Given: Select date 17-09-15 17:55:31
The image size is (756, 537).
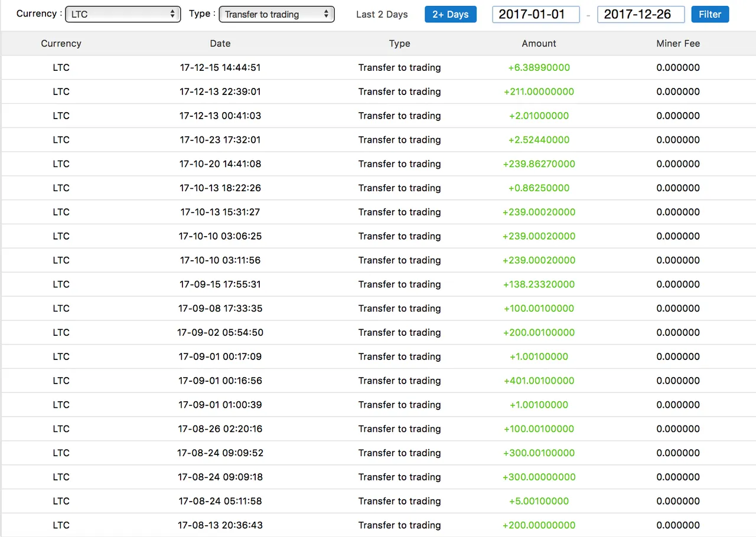Looking at the screenshot, I should 220,284.
